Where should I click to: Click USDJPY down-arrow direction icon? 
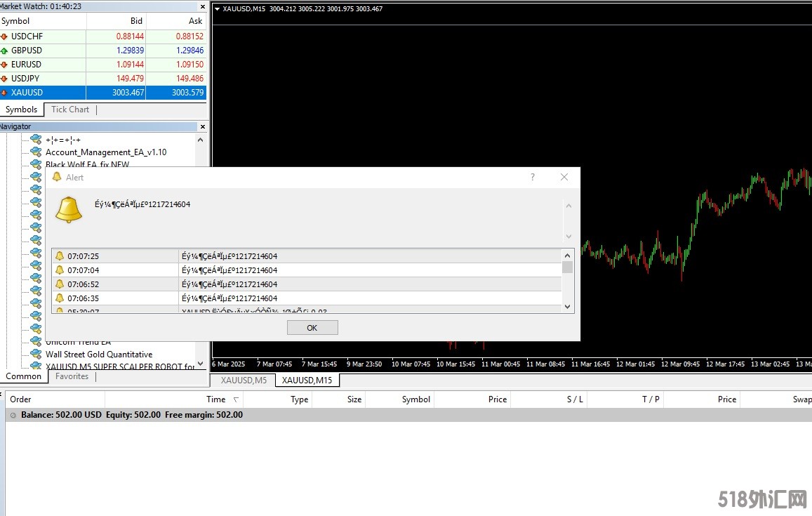(x=4, y=78)
